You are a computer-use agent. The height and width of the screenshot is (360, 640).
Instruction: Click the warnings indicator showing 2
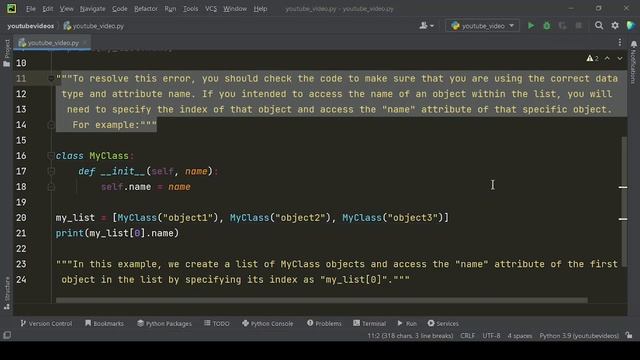click(592, 59)
